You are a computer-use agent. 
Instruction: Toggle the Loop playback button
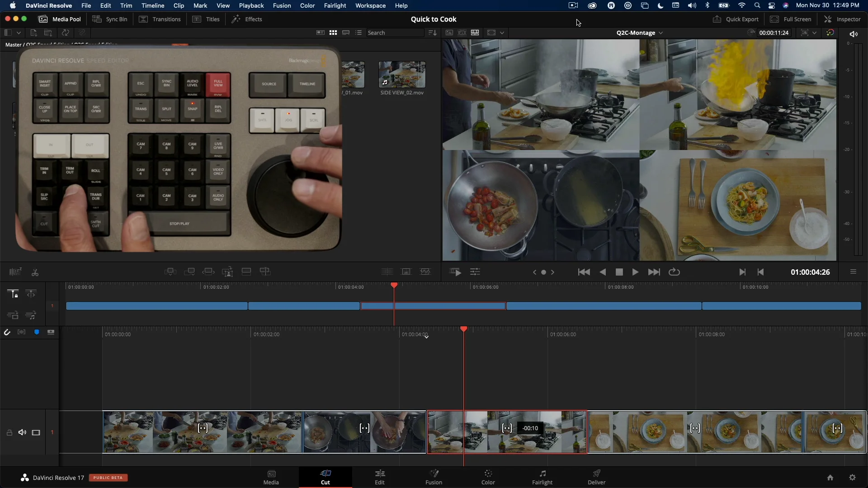pyautogui.click(x=674, y=272)
